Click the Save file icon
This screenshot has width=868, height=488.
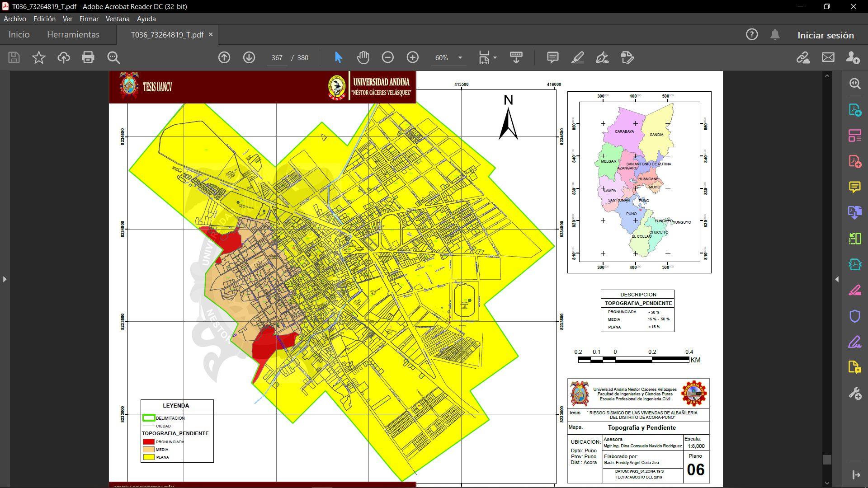[x=14, y=57]
